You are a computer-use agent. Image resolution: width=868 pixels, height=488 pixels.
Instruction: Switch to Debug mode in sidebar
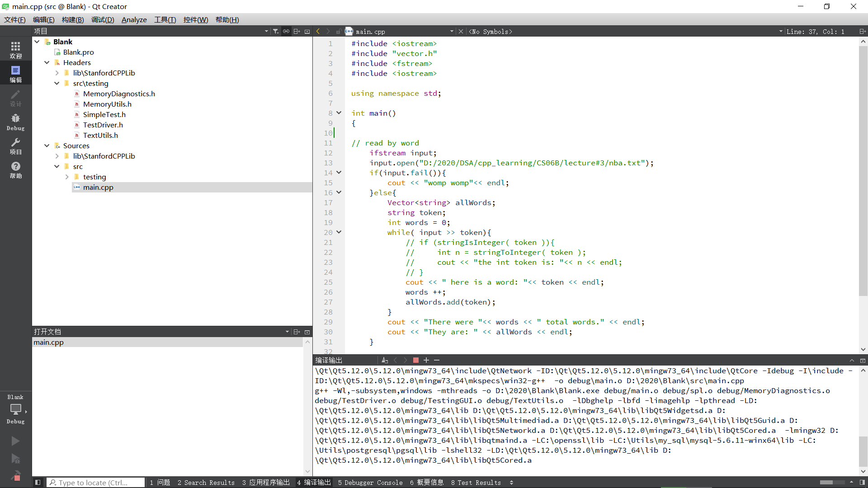click(15, 122)
